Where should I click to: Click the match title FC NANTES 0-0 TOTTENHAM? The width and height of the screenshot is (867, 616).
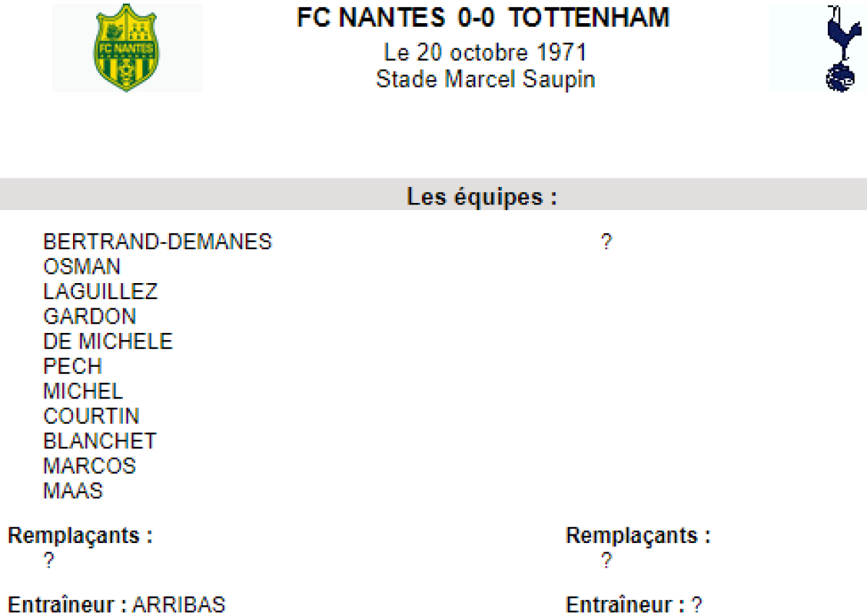point(483,18)
